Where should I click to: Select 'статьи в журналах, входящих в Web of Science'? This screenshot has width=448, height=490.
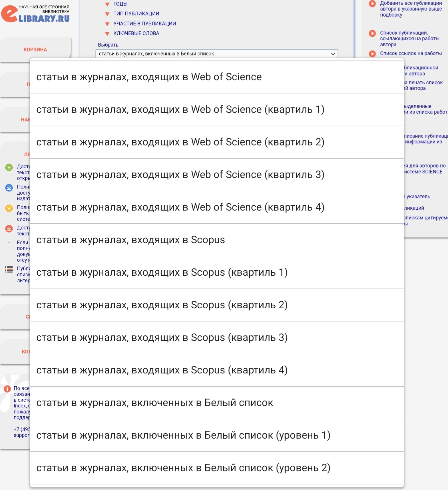point(217,77)
